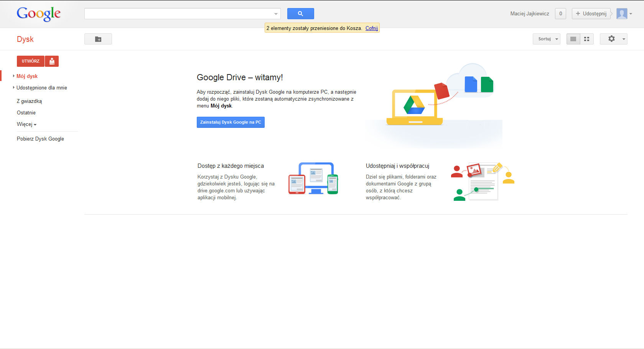Click the arrow beside the profile picture
This screenshot has height=349, width=644.
tap(631, 14)
